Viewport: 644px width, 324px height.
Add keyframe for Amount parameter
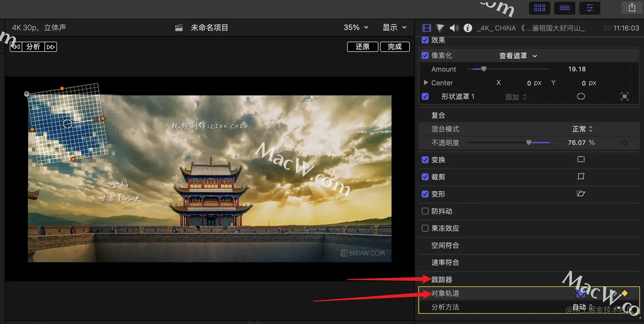[624, 69]
